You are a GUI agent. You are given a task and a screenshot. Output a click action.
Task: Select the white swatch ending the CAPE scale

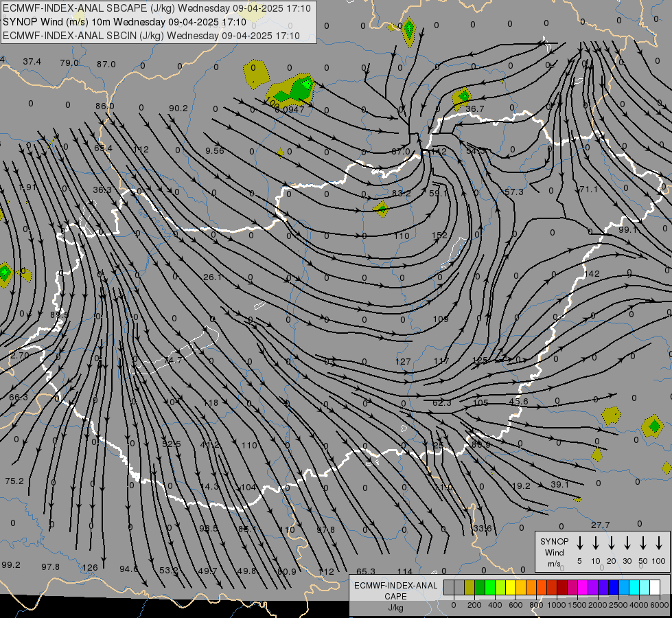click(654, 588)
